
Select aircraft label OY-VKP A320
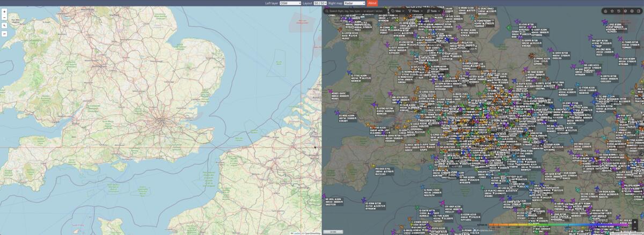point(453,209)
